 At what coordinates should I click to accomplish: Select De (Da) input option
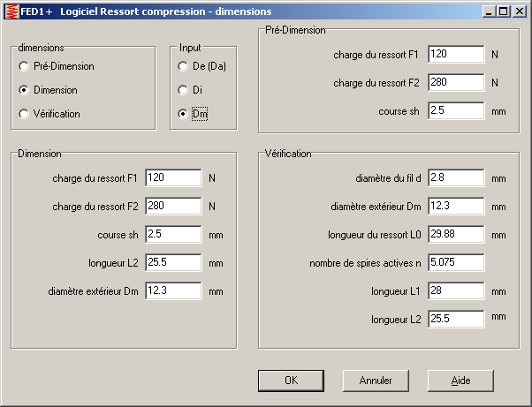(183, 66)
